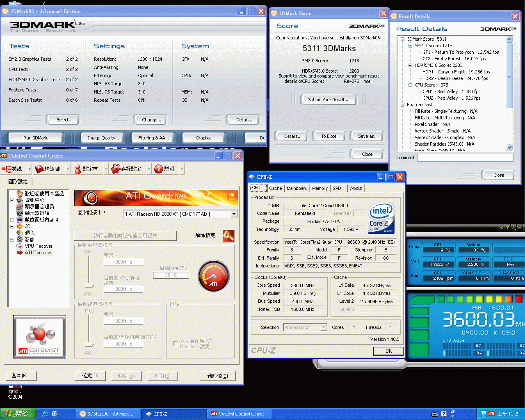Collapse the Feature Tests node

pyautogui.click(x=402, y=105)
